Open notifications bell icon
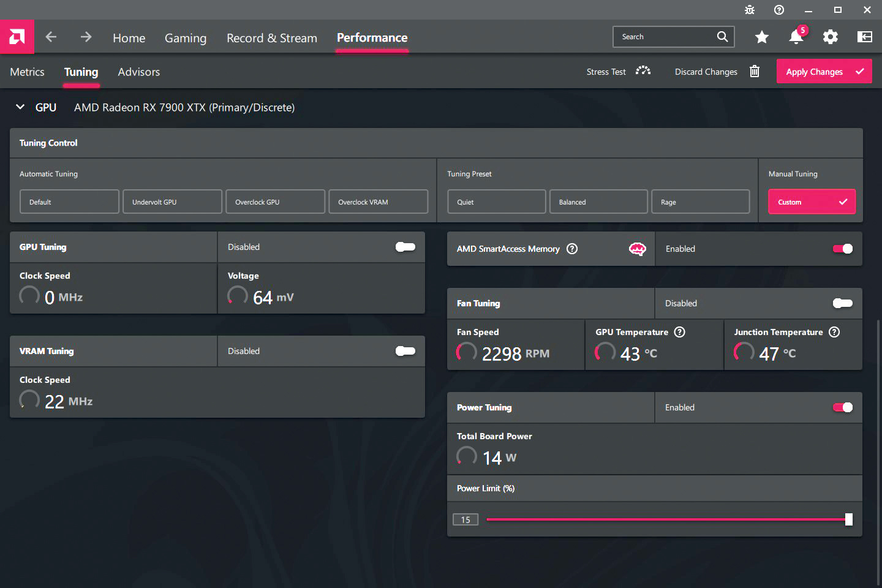Screen dimensions: 882x588 796,37
